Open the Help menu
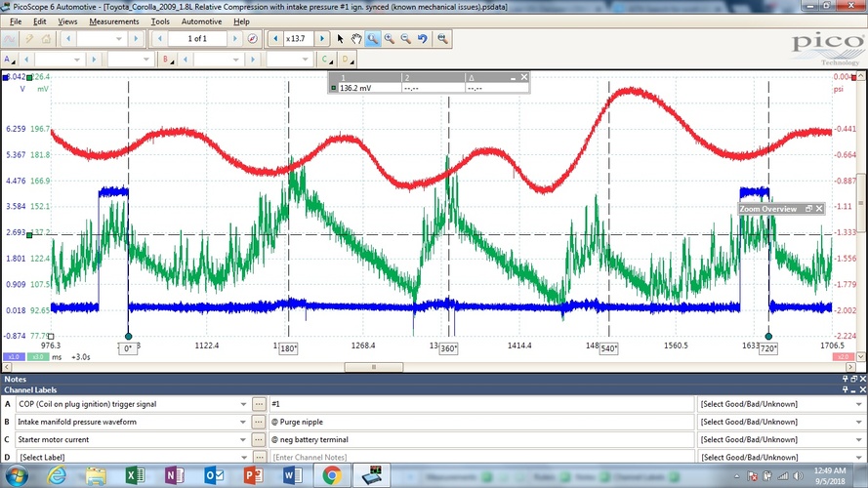Image resolution: width=868 pixels, height=488 pixels. (x=241, y=21)
